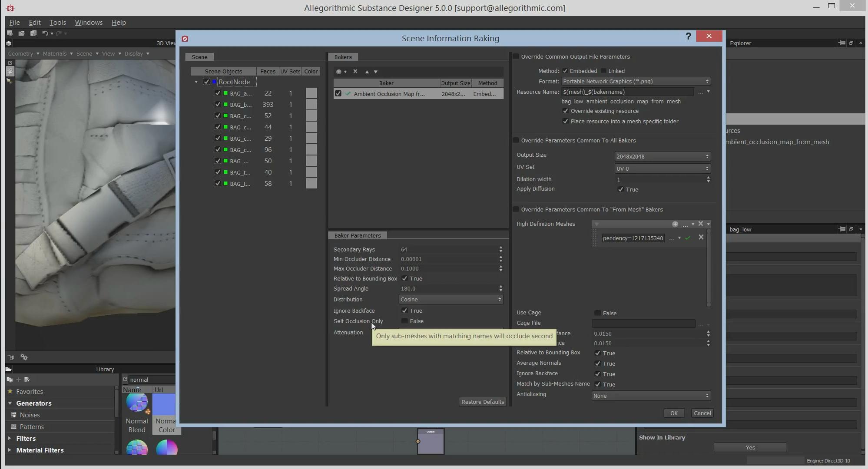Image resolution: width=868 pixels, height=469 pixels.
Task: Open the Distribution Cosine dropdown
Action: pyautogui.click(x=451, y=299)
